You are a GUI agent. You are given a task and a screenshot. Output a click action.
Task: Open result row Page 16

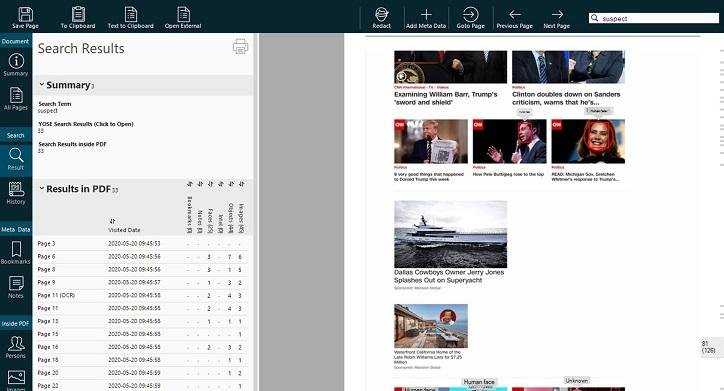pos(142,347)
